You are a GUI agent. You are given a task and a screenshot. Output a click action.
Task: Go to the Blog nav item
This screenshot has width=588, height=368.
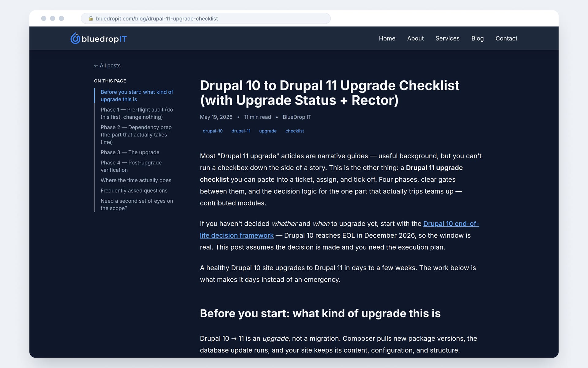click(x=477, y=38)
